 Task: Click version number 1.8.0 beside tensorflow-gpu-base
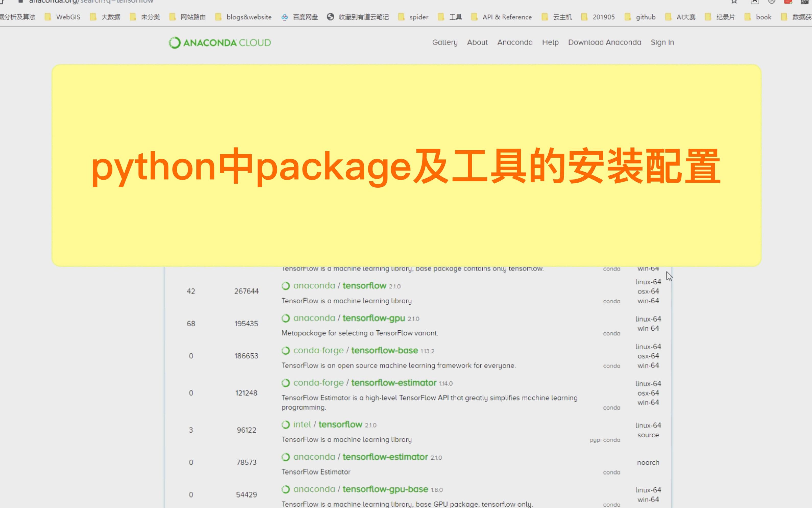pos(437,490)
